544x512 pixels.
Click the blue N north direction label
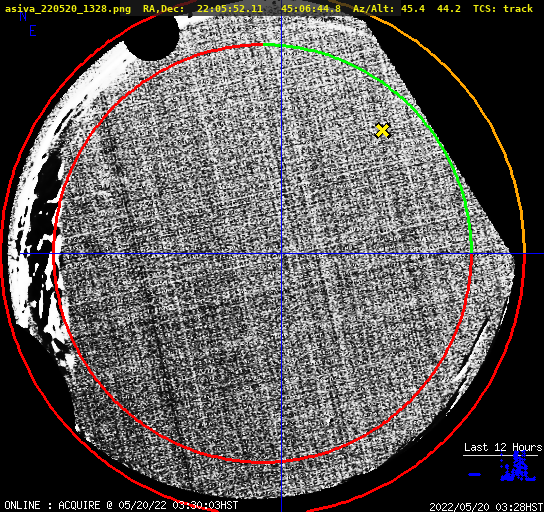(23, 16)
